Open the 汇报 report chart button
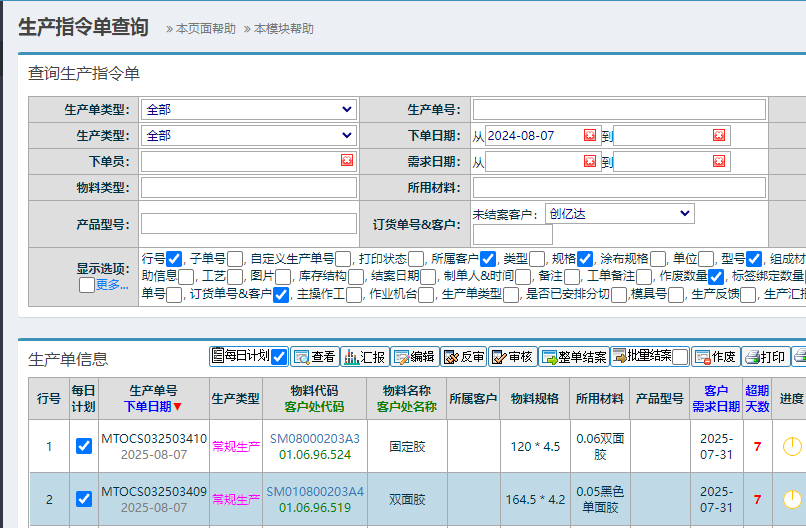 (x=364, y=357)
